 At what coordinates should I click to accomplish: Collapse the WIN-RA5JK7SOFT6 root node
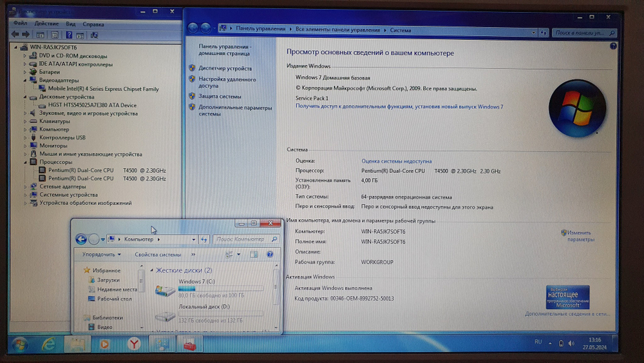pyautogui.click(x=16, y=47)
